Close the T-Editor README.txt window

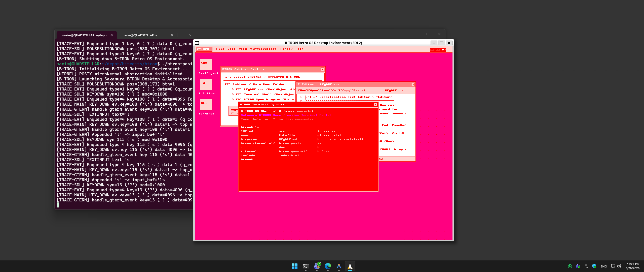click(413, 84)
